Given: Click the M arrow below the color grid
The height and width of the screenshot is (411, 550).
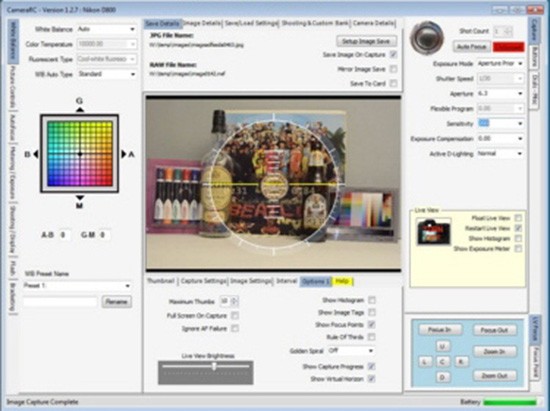Looking at the screenshot, I should [80, 198].
